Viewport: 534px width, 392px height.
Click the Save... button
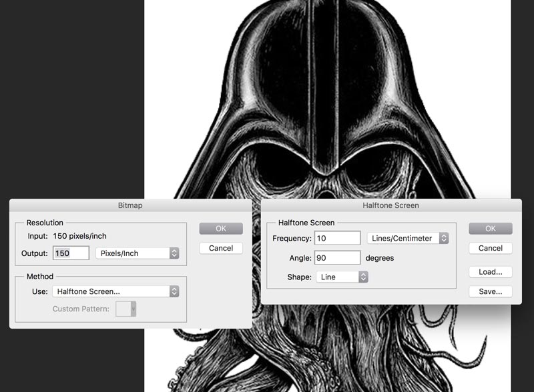[x=491, y=291]
